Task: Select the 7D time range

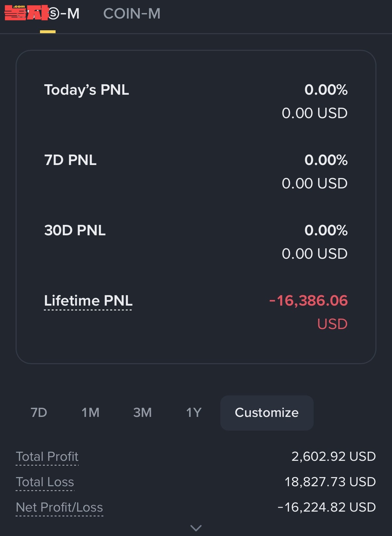Action: tap(39, 413)
